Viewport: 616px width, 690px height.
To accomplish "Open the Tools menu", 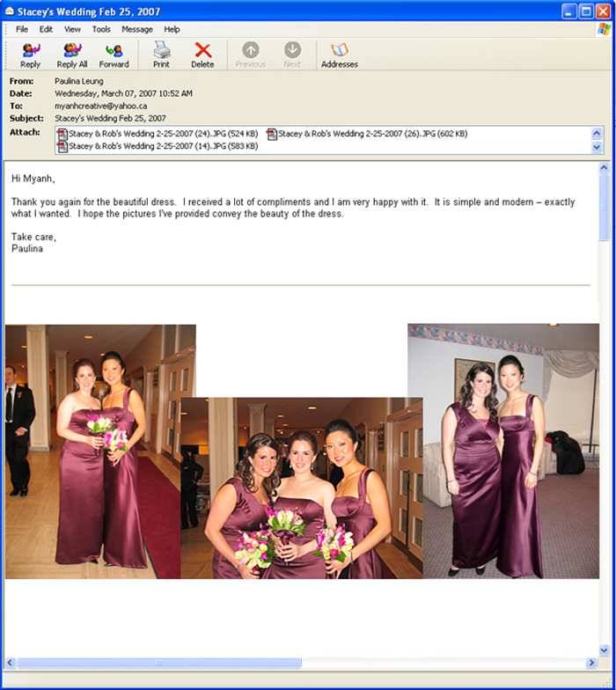I will (x=101, y=30).
